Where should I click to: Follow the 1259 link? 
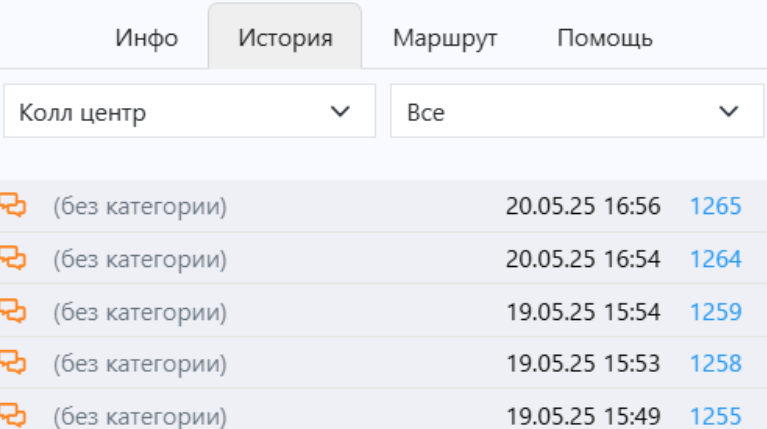click(716, 312)
